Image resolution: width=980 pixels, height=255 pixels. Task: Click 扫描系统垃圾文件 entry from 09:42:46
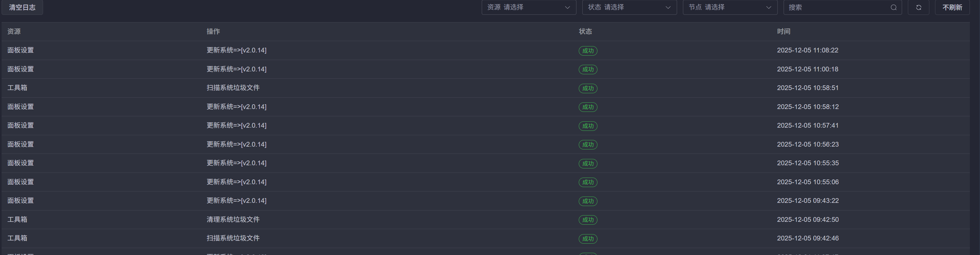pyautogui.click(x=233, y=238)
